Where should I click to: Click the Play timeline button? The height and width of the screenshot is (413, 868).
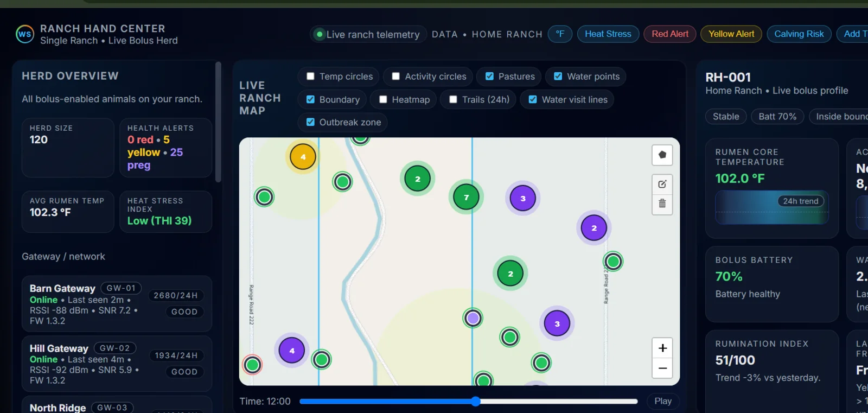tap(663, 401)
